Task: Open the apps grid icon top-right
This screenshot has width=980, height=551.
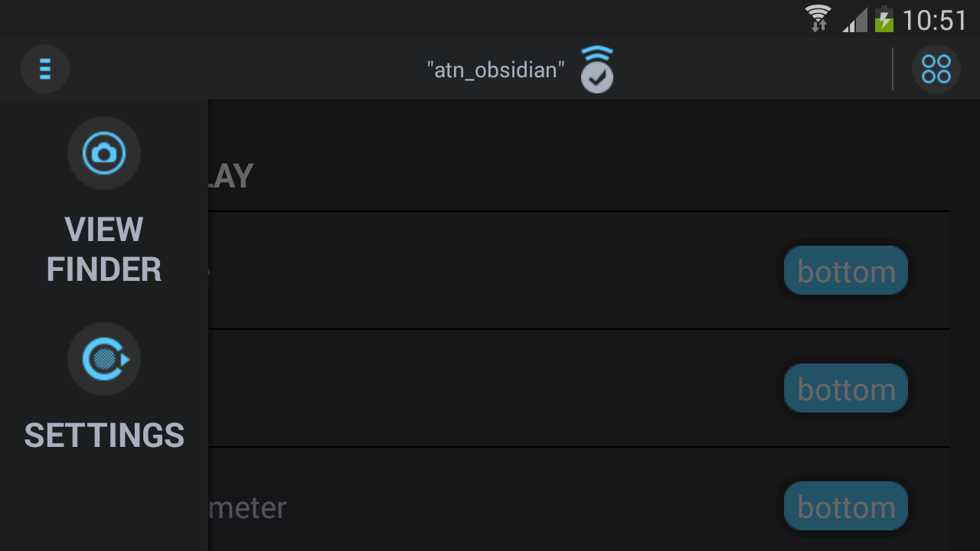Action: pos(935,68)
